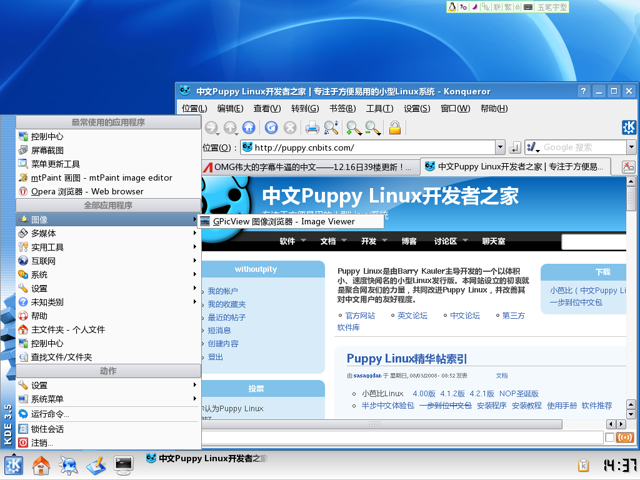This screenshot has width=640, height=480.
Task: Click the 中文Puppy Linux taskbar window entry
Action: pyautogui.click(x=206, y=458)
